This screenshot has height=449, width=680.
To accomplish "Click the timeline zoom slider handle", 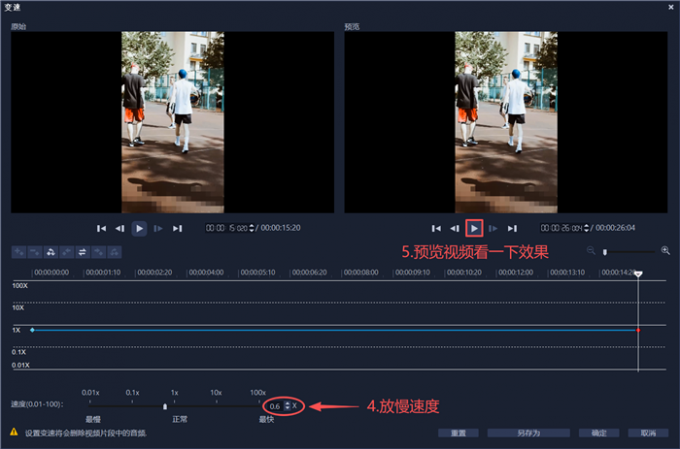I will pyautogui.click(x=605, y=252).
